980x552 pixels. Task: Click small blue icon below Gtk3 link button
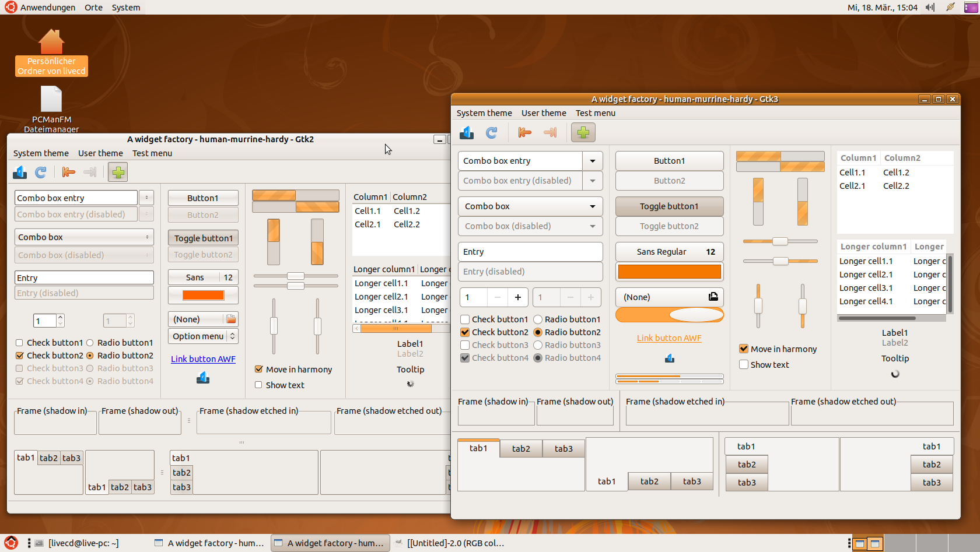click(670, 358)
